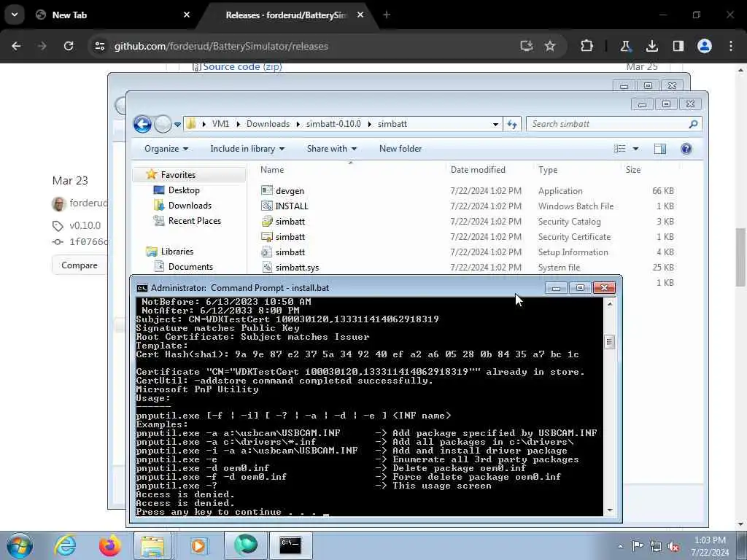The height and width of the screenshot is (560, 747).
Task: Open Windows Explorer taskbar icon
Action: click(153, 545)
